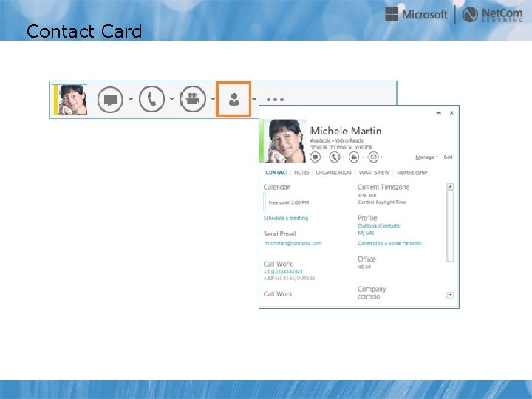Click the contact card scrollbar track
Screen dimensions: 532x399
coord(450,225)
